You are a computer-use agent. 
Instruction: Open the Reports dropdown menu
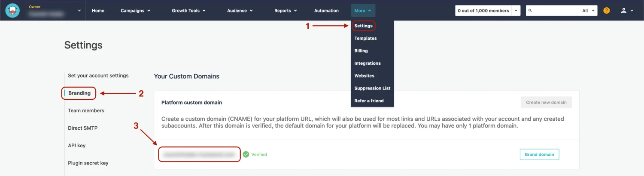pyautogui.click(x=286, y=10)
